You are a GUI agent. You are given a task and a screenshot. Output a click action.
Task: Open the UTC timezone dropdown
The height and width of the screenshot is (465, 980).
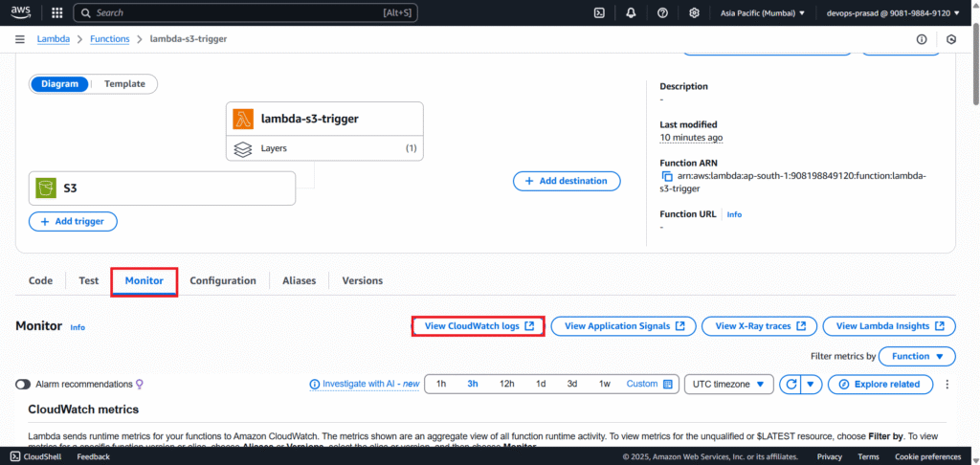coord(729,384)
